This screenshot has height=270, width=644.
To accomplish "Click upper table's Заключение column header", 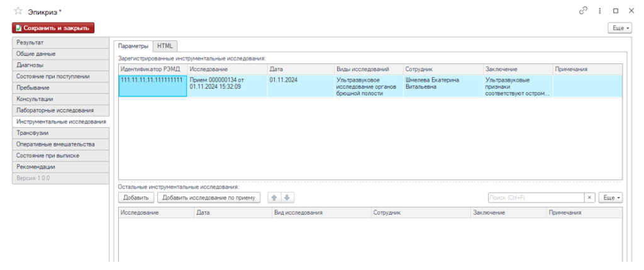I will [518, 69].
